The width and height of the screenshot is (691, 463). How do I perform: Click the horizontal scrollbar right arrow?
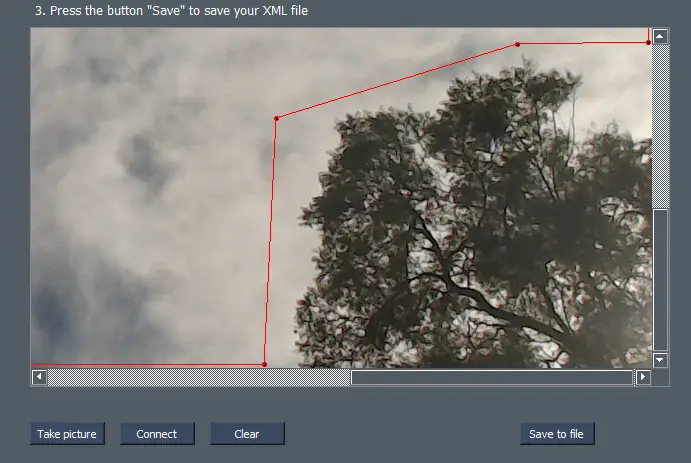(643, 377)
